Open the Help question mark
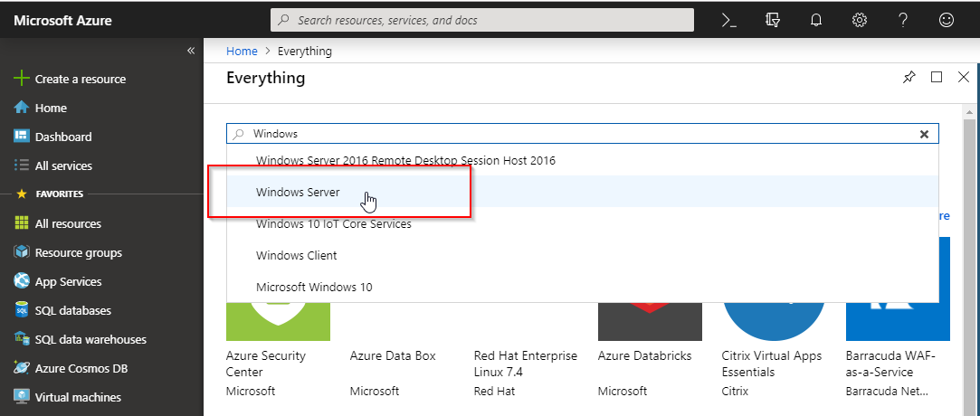This screenshot has height=416, width=980. point(902,20)
